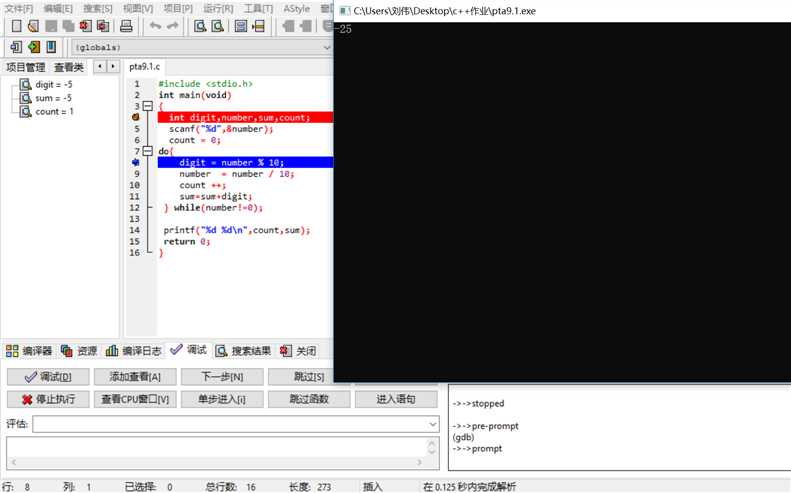The width and height of the screenshot is (791, 493).
Task: Click the black console window showing -25
Action: pyautogui.click(x=562, y=202)
